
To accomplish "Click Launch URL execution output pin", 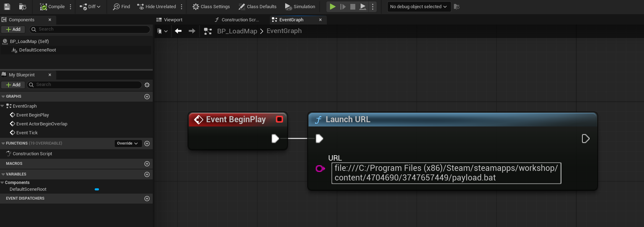I will pyautogui.click(x=586, y=139).
